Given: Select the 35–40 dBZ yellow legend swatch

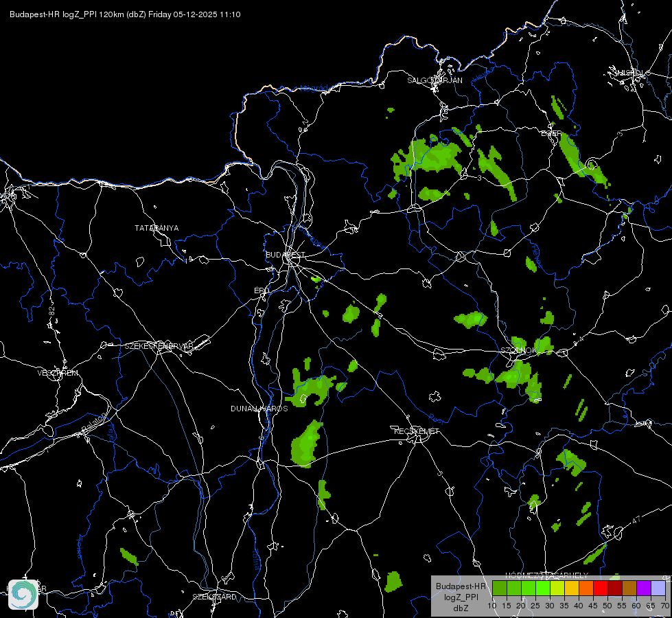Looking at the screenshot, I should tap(572, 588).
